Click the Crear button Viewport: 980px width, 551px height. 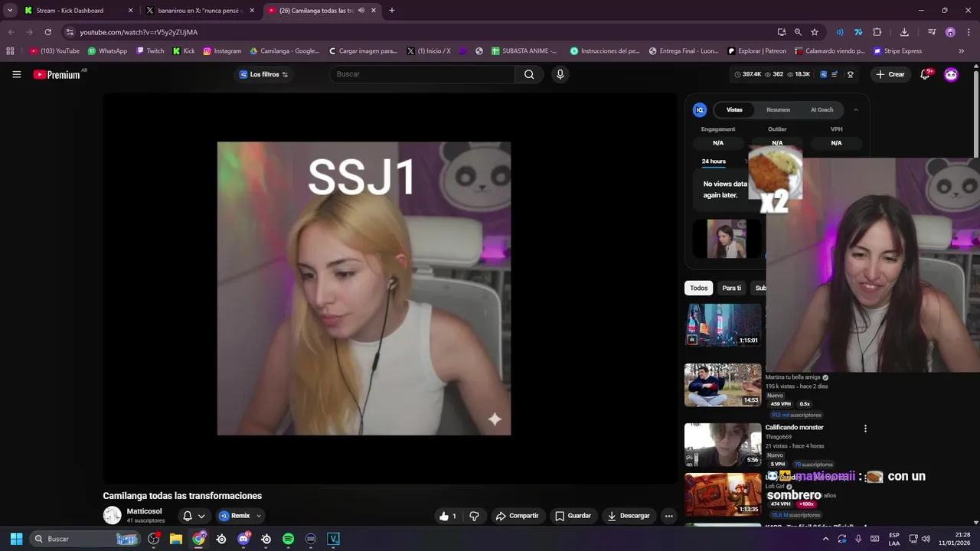(890, 74)
